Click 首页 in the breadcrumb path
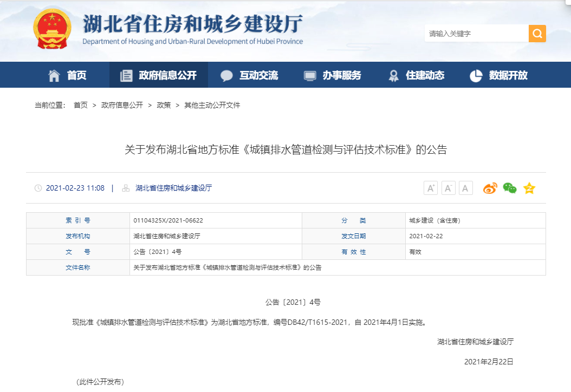Viewport: 571px width, 392px height. [81, 105]
